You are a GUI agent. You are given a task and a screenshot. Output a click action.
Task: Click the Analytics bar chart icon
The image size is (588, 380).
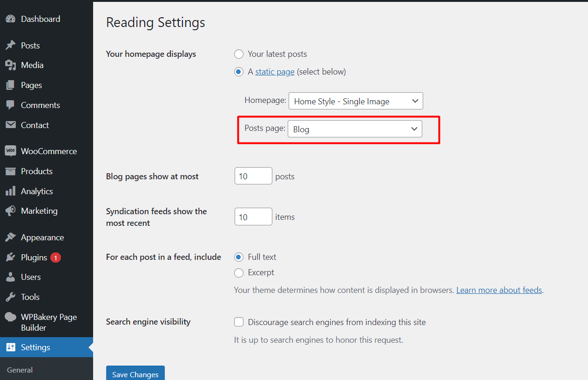[10, 191]
